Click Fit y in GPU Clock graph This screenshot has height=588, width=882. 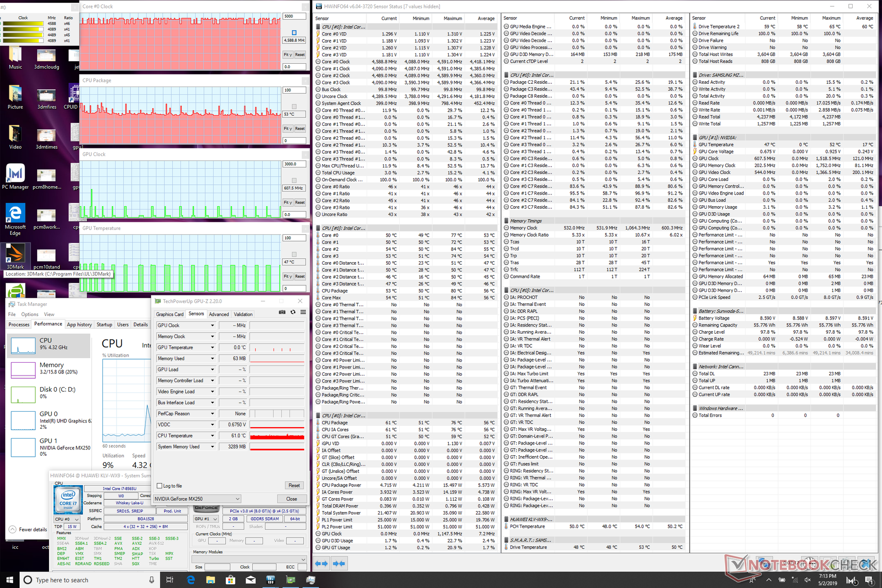[288, 202]
